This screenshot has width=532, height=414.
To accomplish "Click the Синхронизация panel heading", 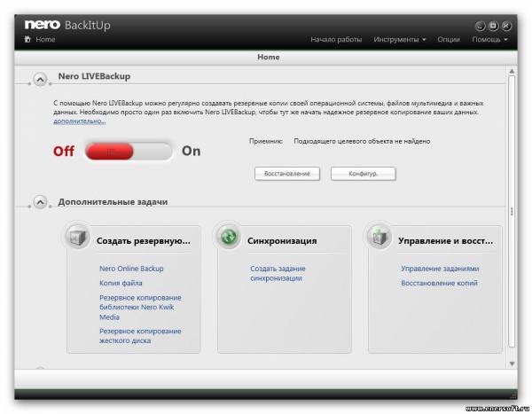I will coord(282,241).
